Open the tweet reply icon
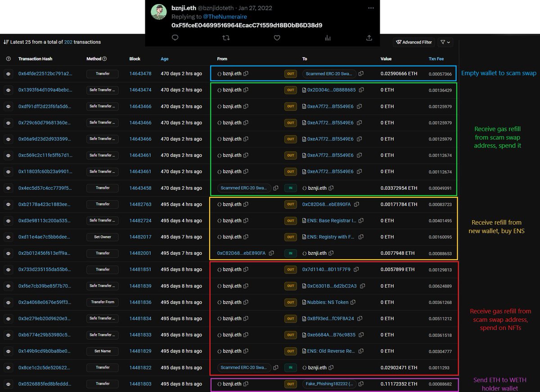This screenshot has height=392, width=540. click(x=175, y=38)
